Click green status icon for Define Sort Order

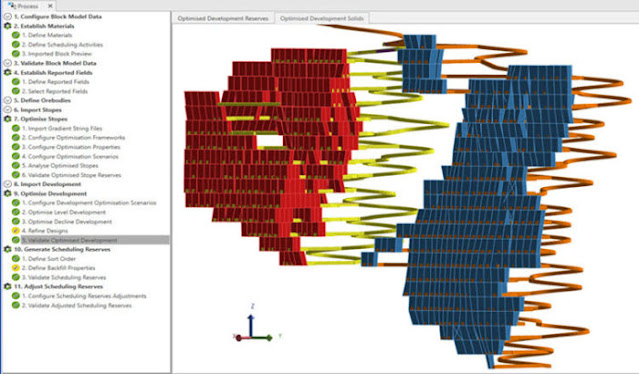(16, 259)
